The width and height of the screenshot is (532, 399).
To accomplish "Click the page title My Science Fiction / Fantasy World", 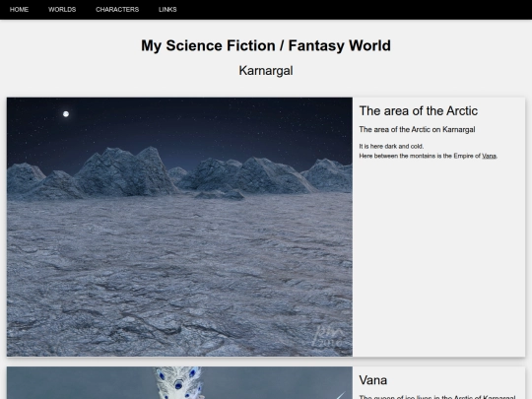I will coord(266,45).
